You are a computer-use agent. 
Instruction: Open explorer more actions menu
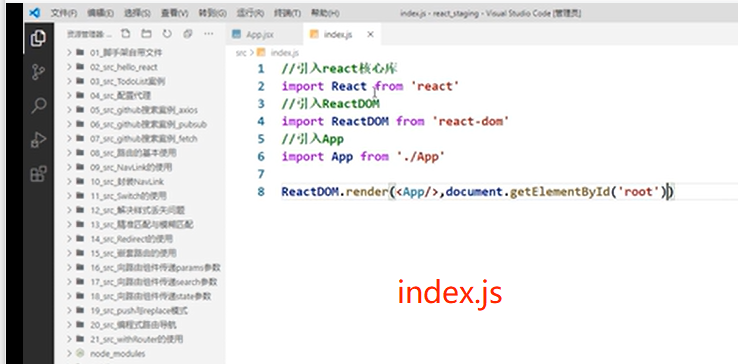[x=209, y=34]
